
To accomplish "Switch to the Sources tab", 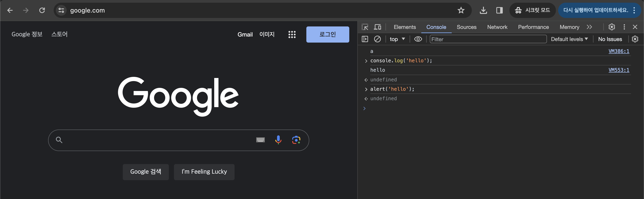I will 466,27.
